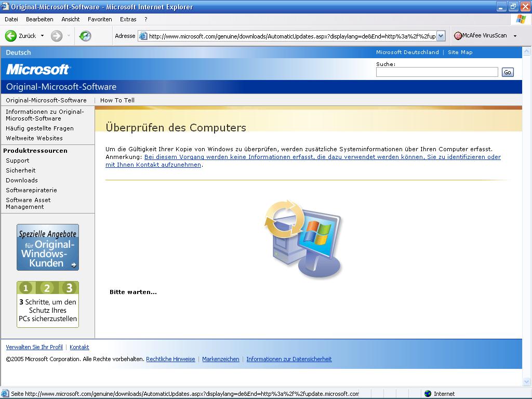Image resolution: width=532 pixels, height=399 pixels.
Task: Open the Site Map link
Action: coord(460,52)
